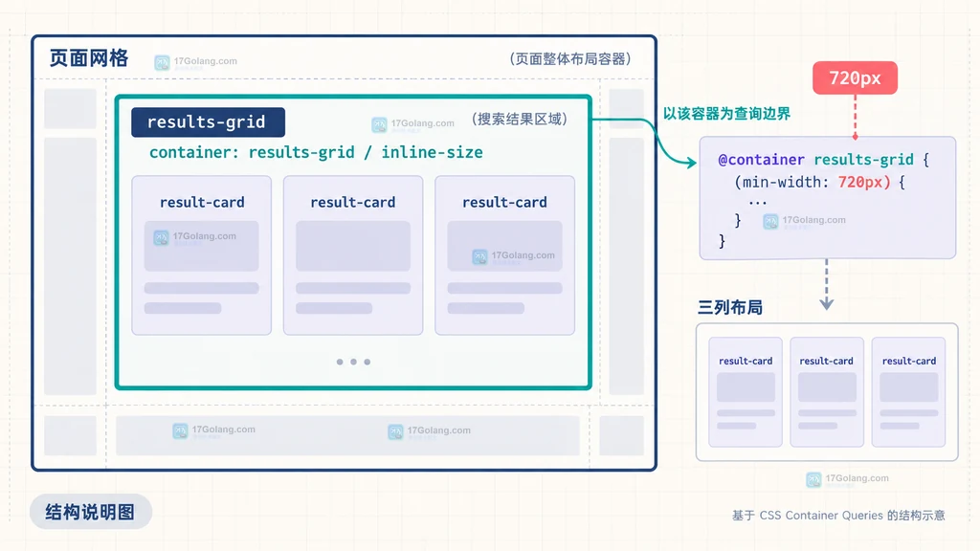Click the (搜索结果区域) caption
The width and height of the screenshot is (980, 551).
click(x=520, y=119)
